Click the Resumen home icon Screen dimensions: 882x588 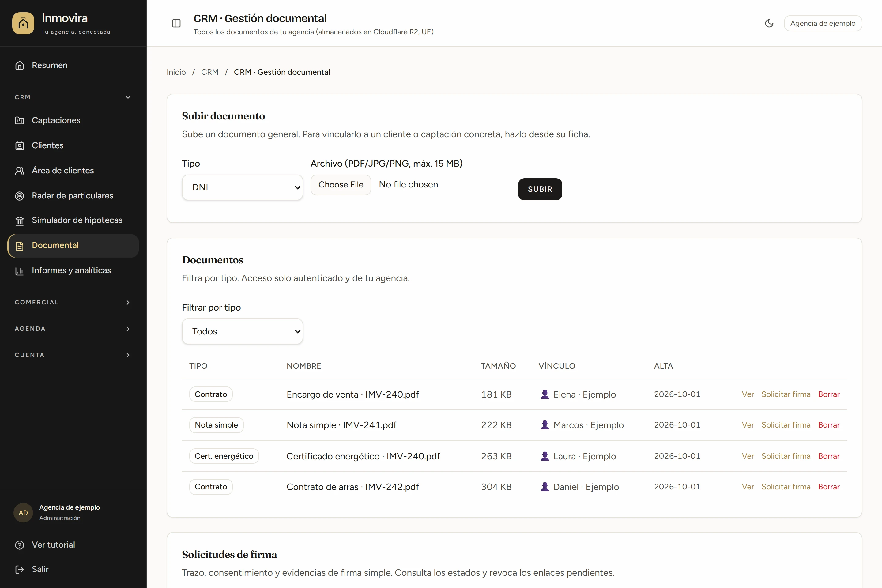click(x=20, y=65)
